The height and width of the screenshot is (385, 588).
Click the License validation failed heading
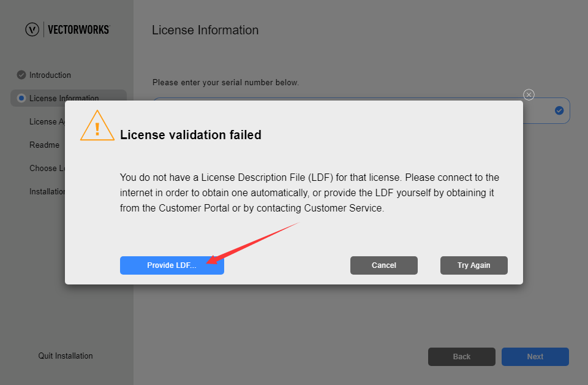point(190,135)
